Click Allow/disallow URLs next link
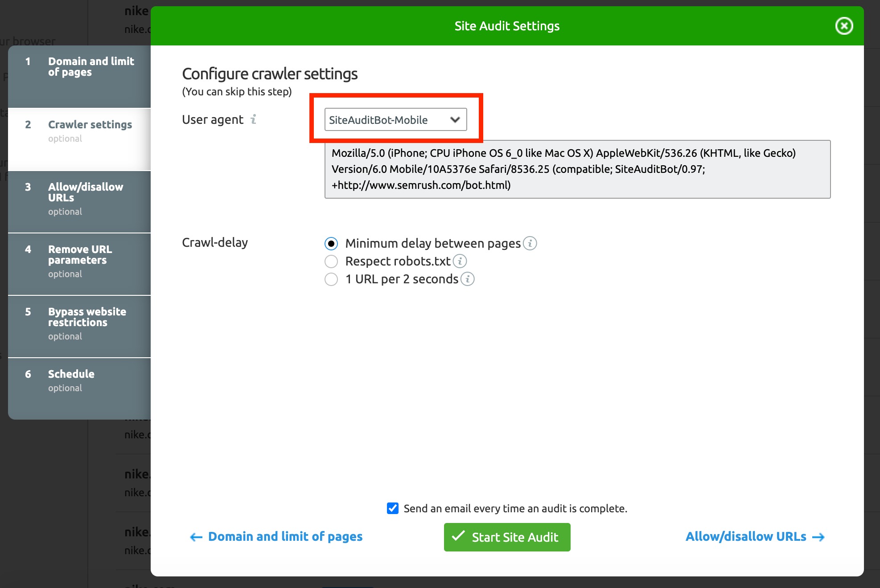Viewport: 880px width, 588px height. coord(746,537)
